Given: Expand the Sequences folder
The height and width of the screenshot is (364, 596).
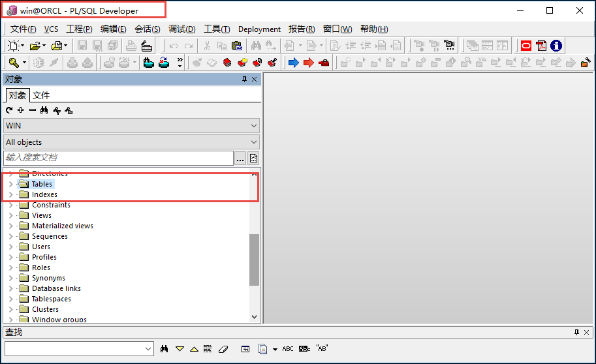Looking at the screenshot, I should (x=10, y=236).
